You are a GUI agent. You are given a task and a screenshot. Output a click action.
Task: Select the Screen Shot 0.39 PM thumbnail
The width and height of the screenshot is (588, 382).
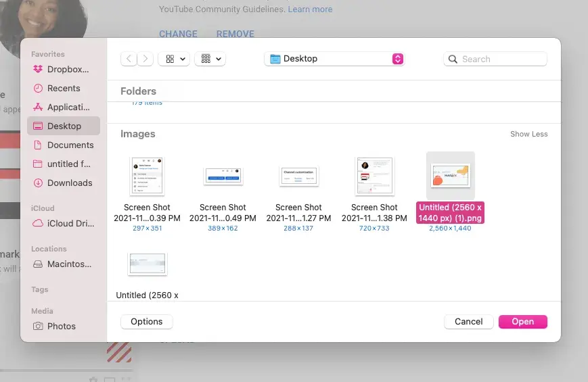147,176
